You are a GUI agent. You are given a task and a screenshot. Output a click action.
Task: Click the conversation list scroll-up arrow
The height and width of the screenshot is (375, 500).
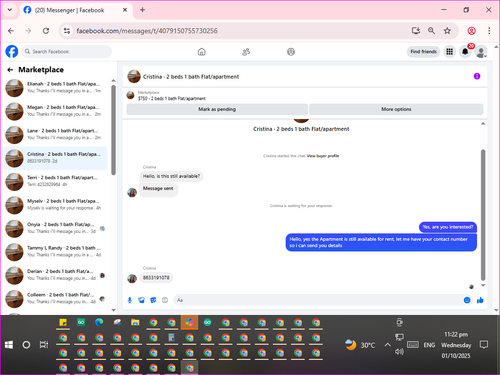113,81
